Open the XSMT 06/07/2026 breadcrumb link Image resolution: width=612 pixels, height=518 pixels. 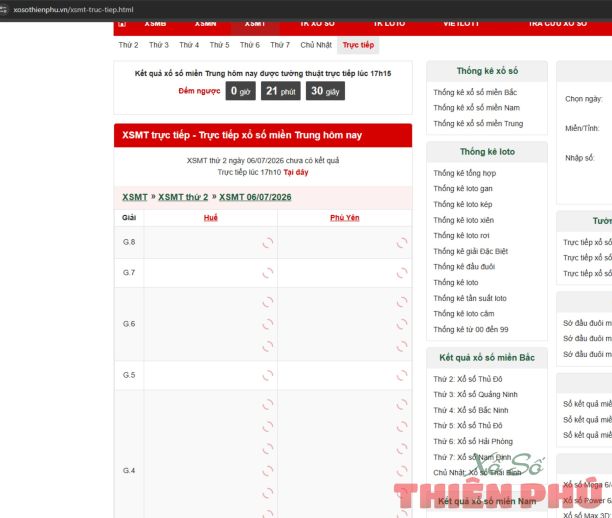[255, 197]
